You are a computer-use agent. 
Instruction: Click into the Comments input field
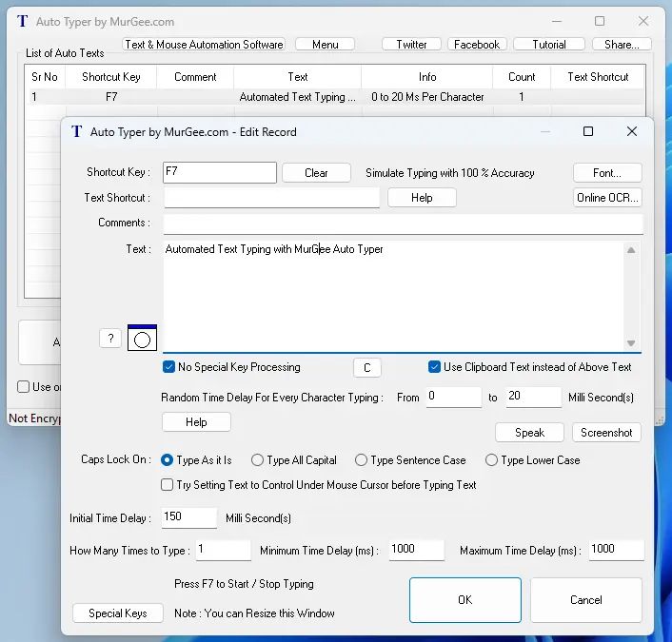pos(403,224)
